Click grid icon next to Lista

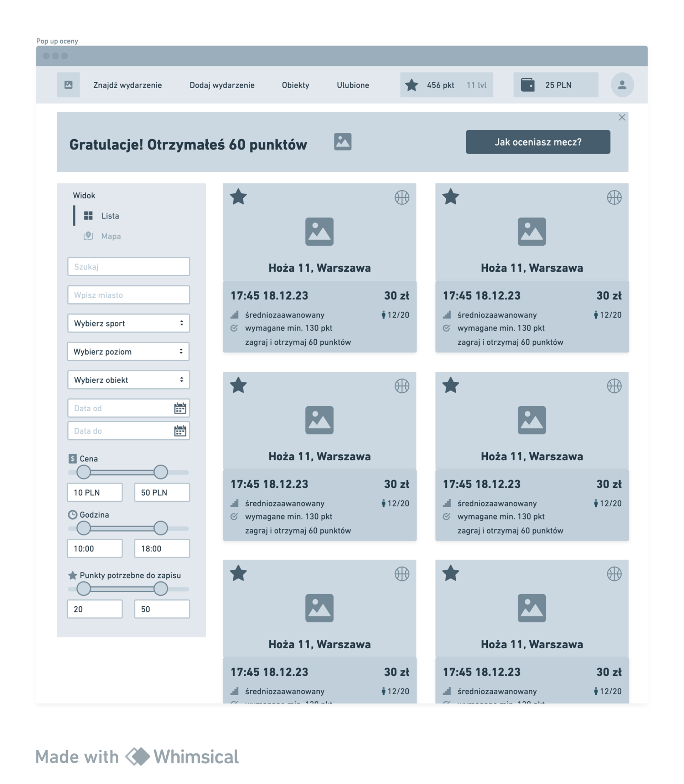coord(88,215)
